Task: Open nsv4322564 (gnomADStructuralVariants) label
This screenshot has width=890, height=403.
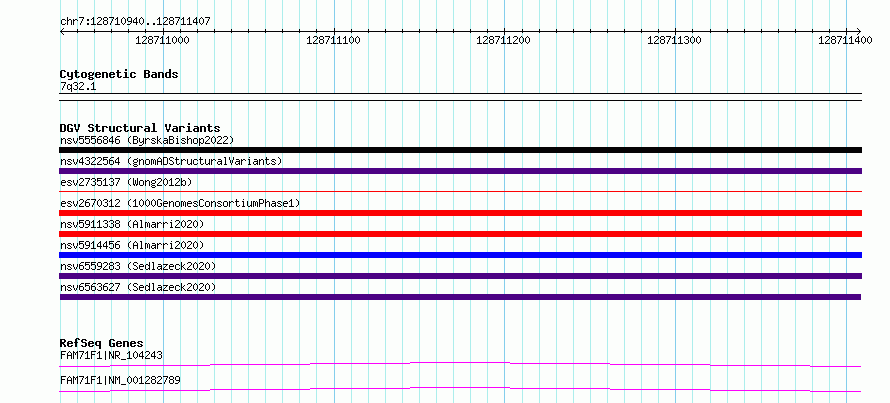Action: pos(171,161)
